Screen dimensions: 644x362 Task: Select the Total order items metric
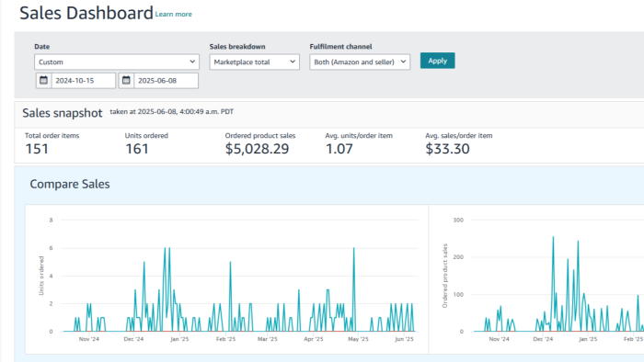[x=52, y=136]
